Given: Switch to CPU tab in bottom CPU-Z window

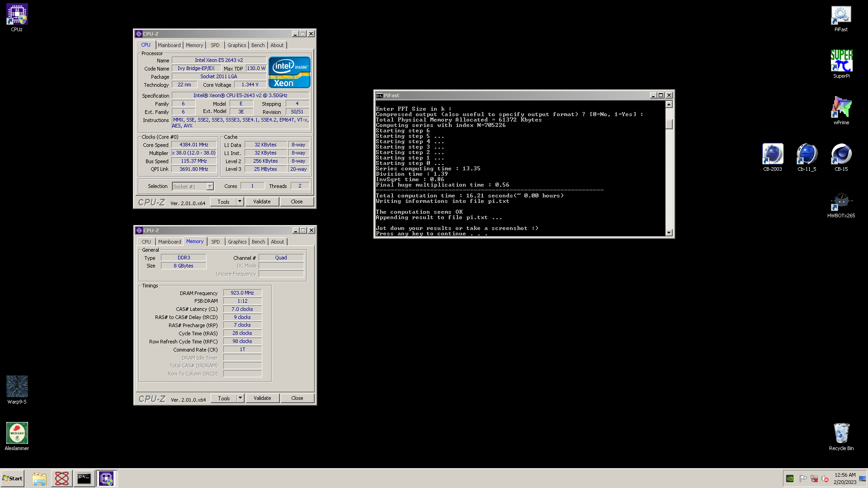Looking at the screenshot, I should click(x=146, y=242).
